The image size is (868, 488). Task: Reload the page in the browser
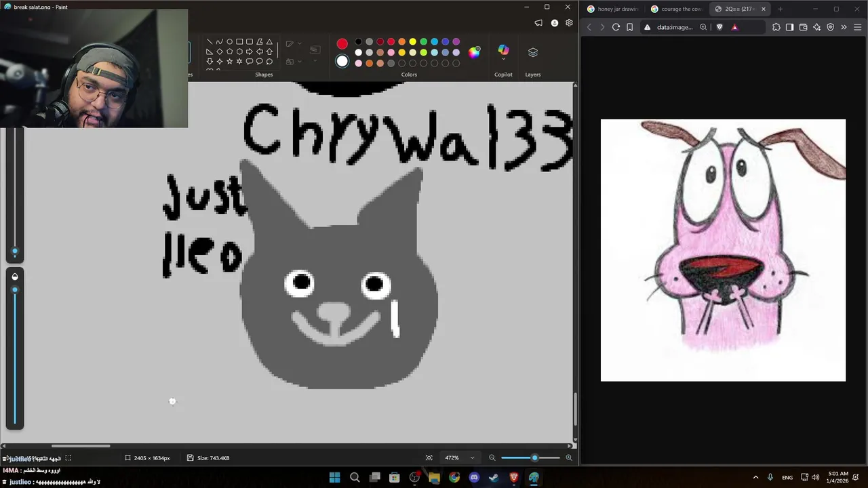pyautogui.click(x=616, y=27)
